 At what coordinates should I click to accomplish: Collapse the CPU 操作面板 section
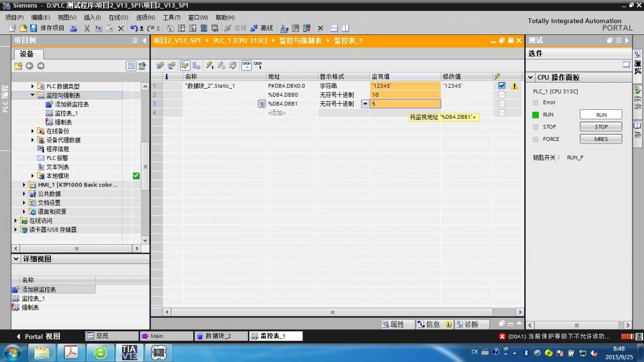point(530,78)
